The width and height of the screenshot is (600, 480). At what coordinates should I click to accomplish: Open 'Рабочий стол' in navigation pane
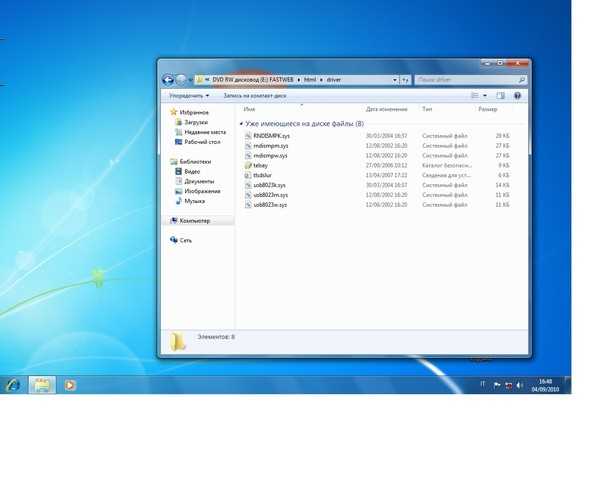(202, 142)
